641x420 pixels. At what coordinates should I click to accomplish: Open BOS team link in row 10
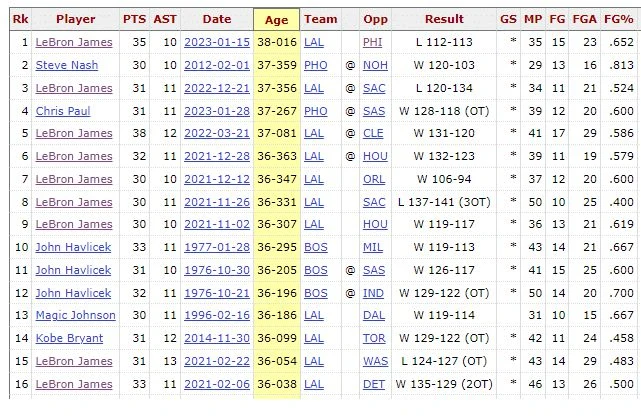point(316,247)
